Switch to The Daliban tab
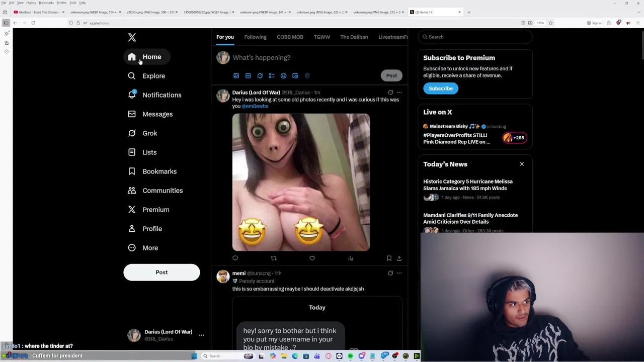This screenshot has height=362, width=644. (354, 37)
